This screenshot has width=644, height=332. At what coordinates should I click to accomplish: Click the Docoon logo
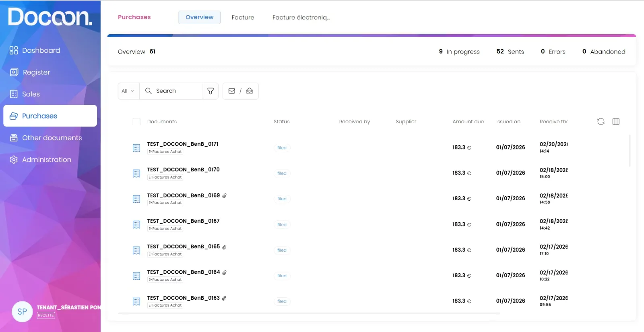(50, 17)
